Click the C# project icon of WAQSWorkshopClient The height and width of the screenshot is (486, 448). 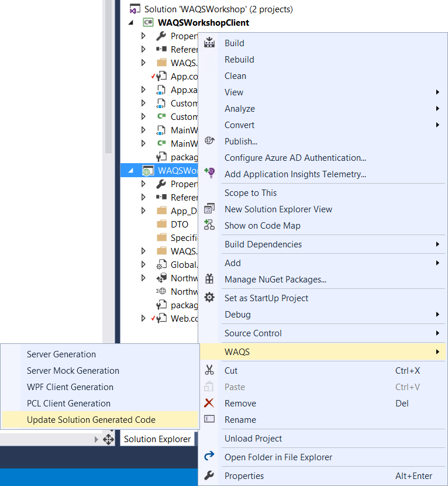tap(148, 22)
